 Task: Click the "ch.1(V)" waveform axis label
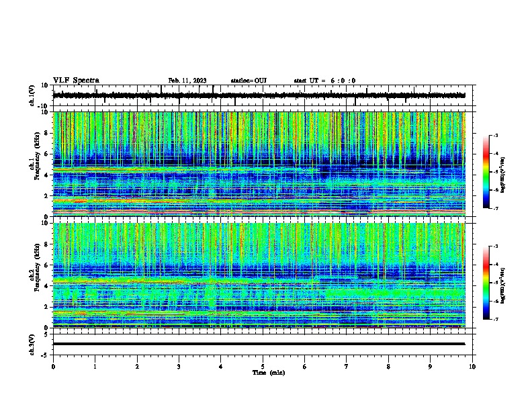tap(32, 95)
